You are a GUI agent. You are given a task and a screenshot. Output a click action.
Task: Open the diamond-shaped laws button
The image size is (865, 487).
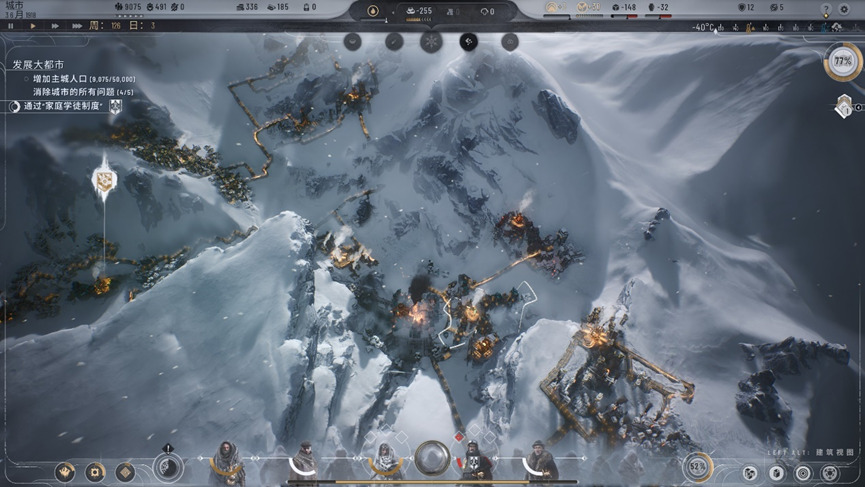click(x=126, y=472)
